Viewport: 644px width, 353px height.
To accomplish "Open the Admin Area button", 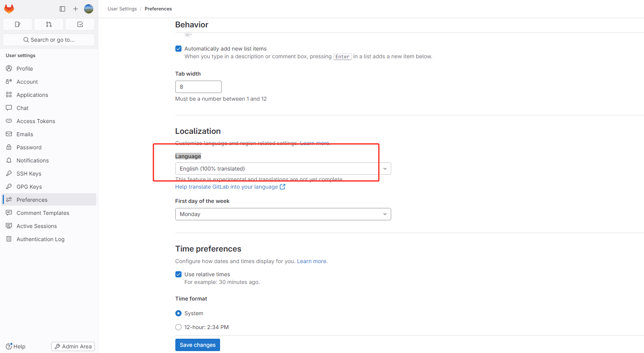I will click(73, 346).
